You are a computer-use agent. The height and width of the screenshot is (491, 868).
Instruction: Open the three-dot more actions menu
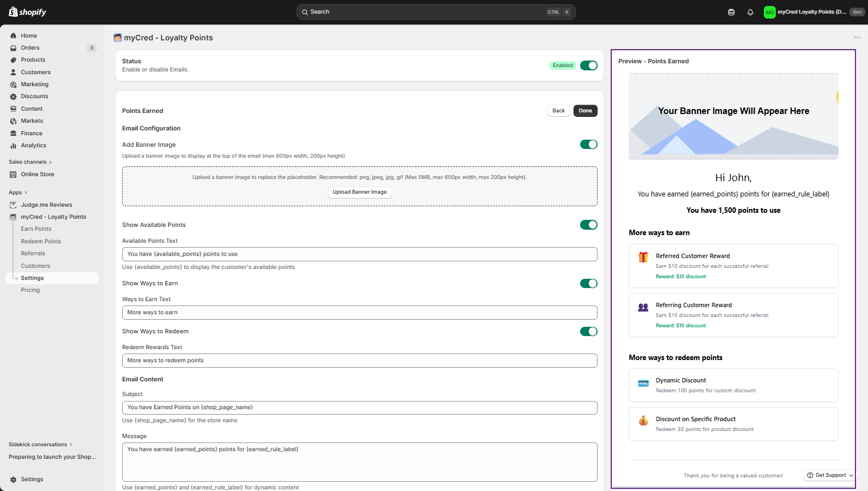point(857,38)
